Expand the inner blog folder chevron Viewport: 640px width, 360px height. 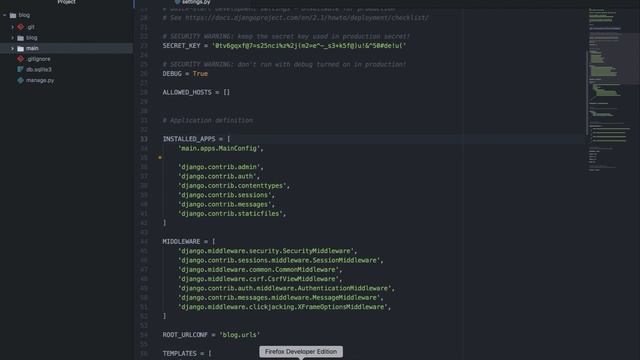coord(12,38)
